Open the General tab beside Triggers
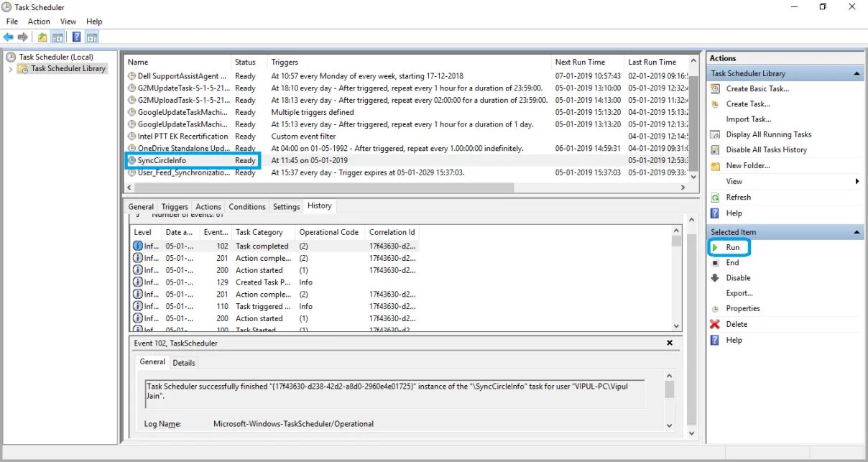 (141, 207)
